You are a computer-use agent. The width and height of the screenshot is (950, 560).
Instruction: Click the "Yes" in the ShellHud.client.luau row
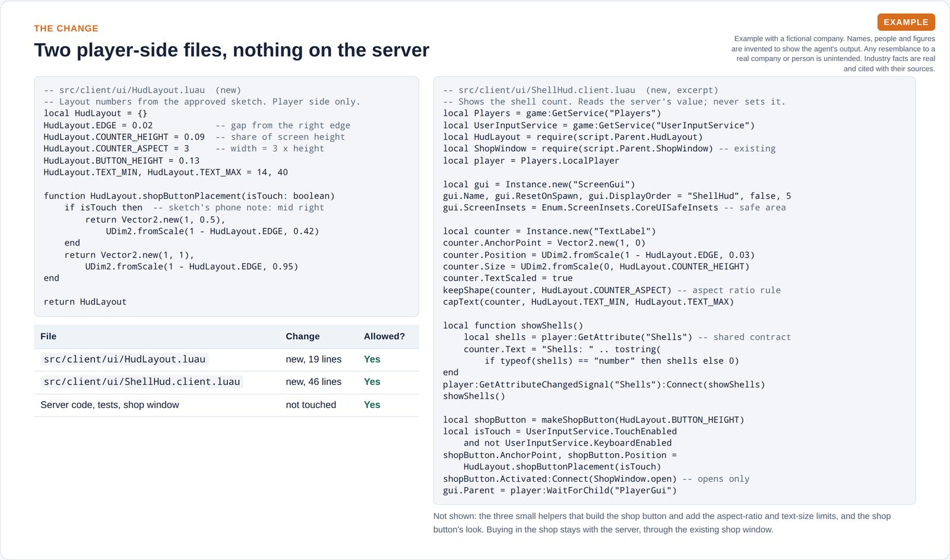pos(372,381)
